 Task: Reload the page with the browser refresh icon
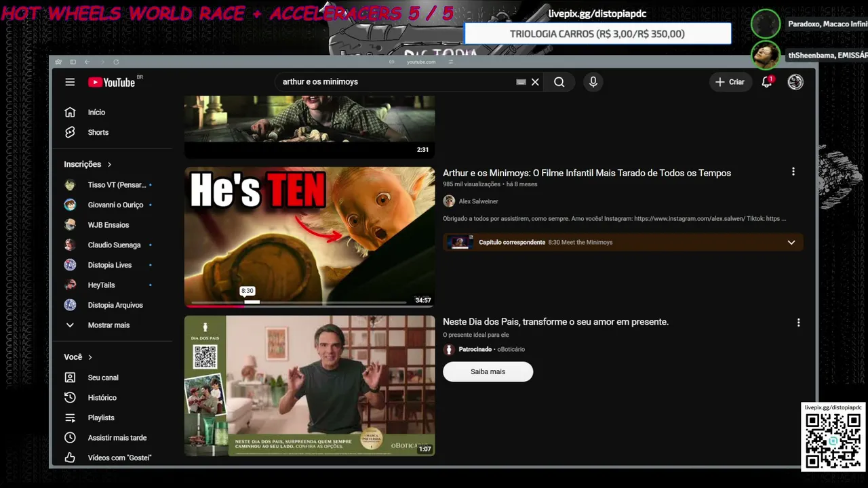click(116, 62)
